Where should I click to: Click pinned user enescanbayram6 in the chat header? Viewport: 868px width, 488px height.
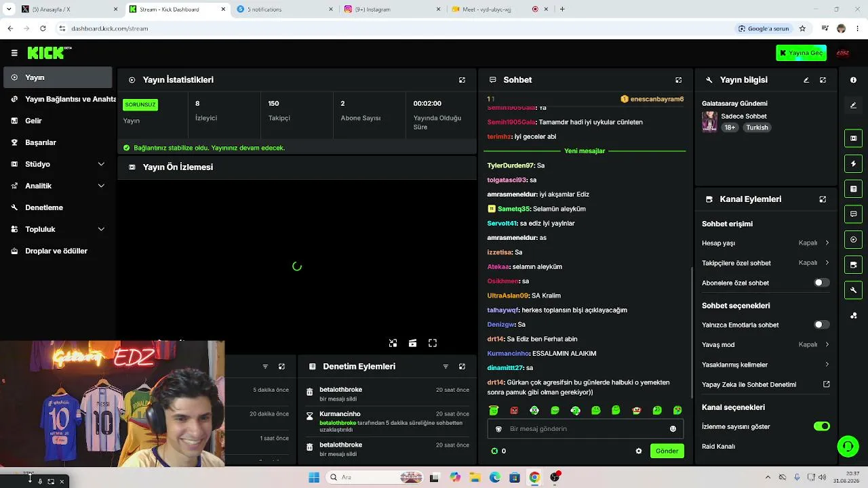pyautogui.click(x=652, y=99)
